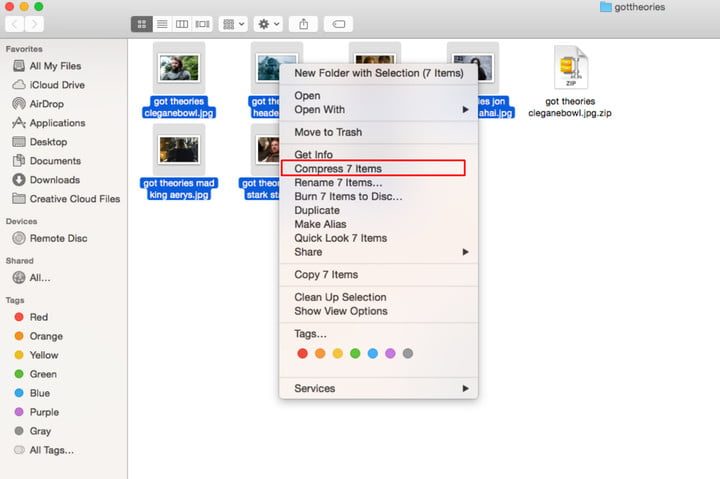Open the Arrange items dropdown

pos(233,23)
